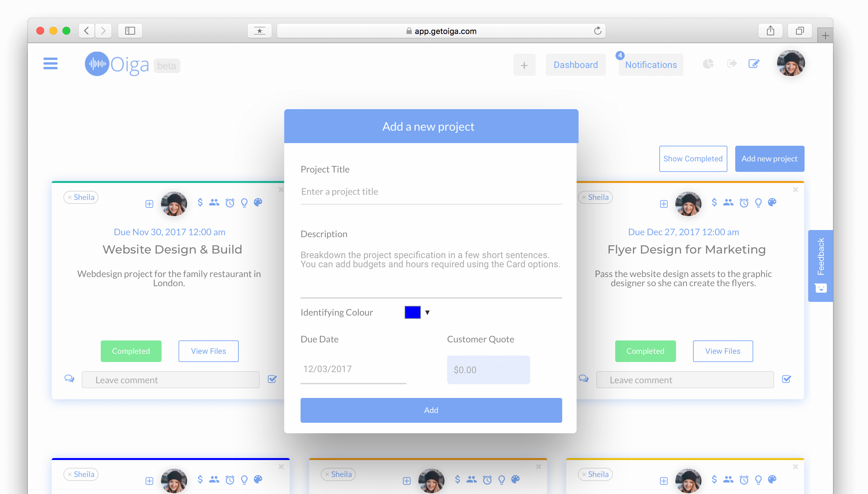Click palette colour icon on Website Design card

pyautogui.click(x=258, y=203)
